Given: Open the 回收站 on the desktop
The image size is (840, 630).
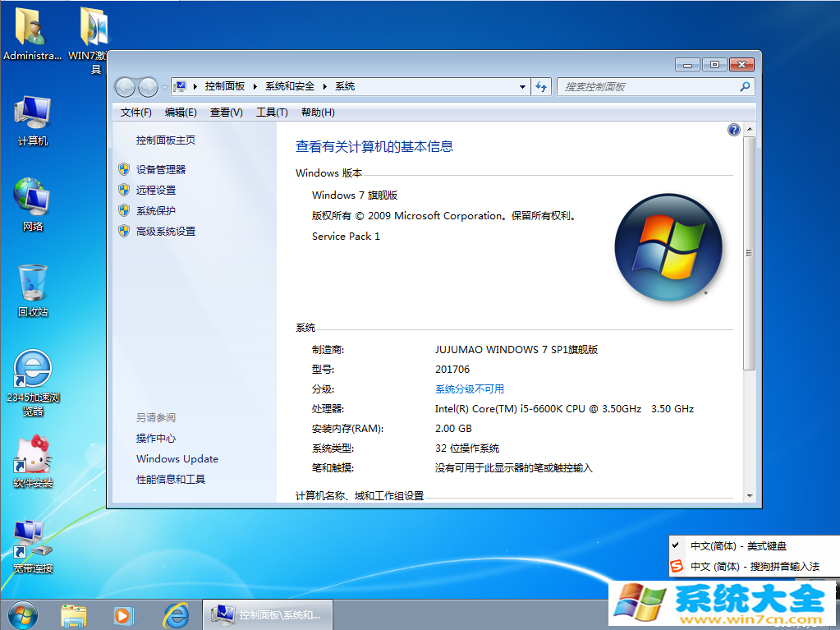Looking at the screenshot, I should pos(31,283).
